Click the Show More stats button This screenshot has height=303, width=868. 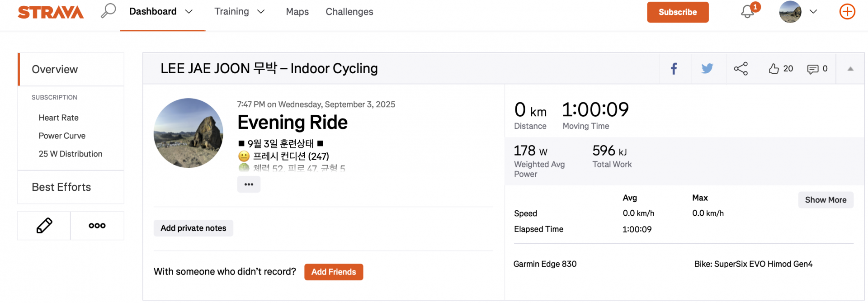[x=826, y=200]
